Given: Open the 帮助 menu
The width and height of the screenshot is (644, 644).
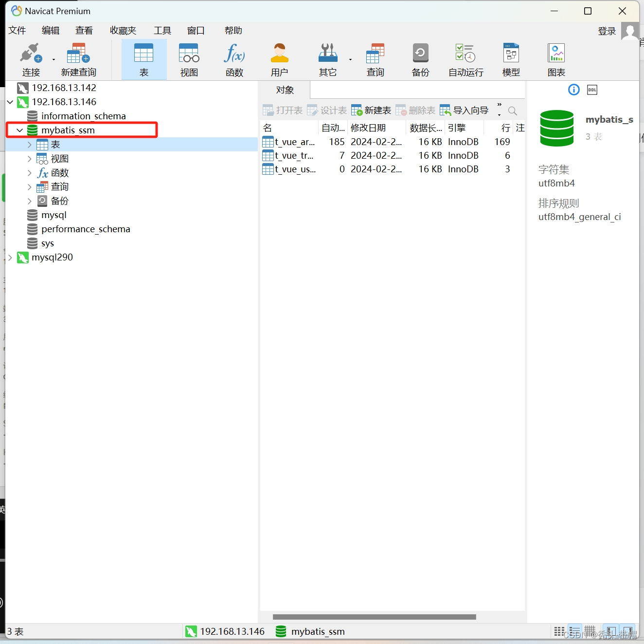Looking at the screenshot, I should tap(233, 31).
